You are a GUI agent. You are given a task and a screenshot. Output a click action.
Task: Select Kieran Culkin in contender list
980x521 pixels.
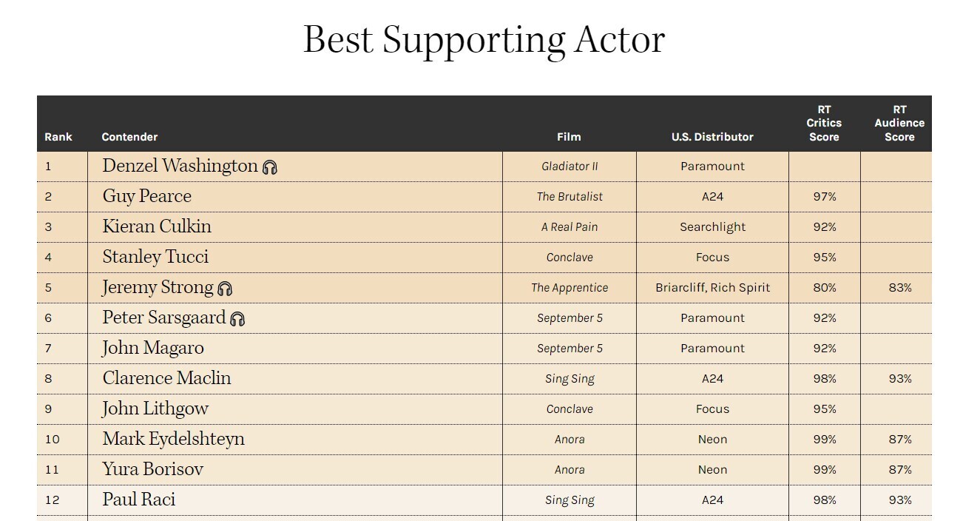tap(157, 226)
